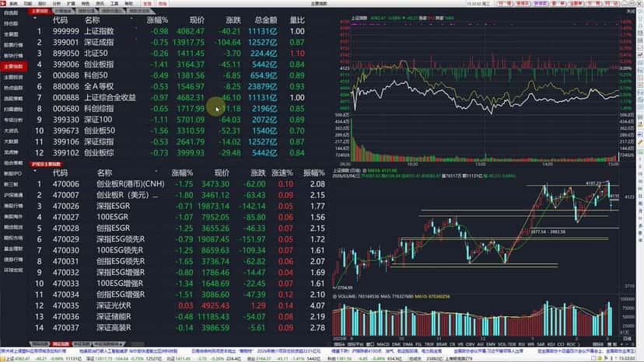Open dropdown arrow beside 名称 in top table
The image size is (644, 362).
pos(131,19)
